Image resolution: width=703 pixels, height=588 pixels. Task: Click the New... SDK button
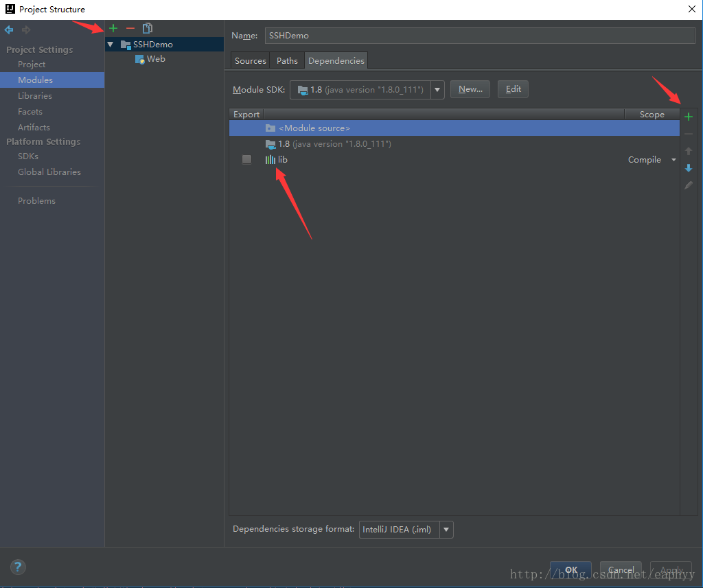tap(470, 89)
